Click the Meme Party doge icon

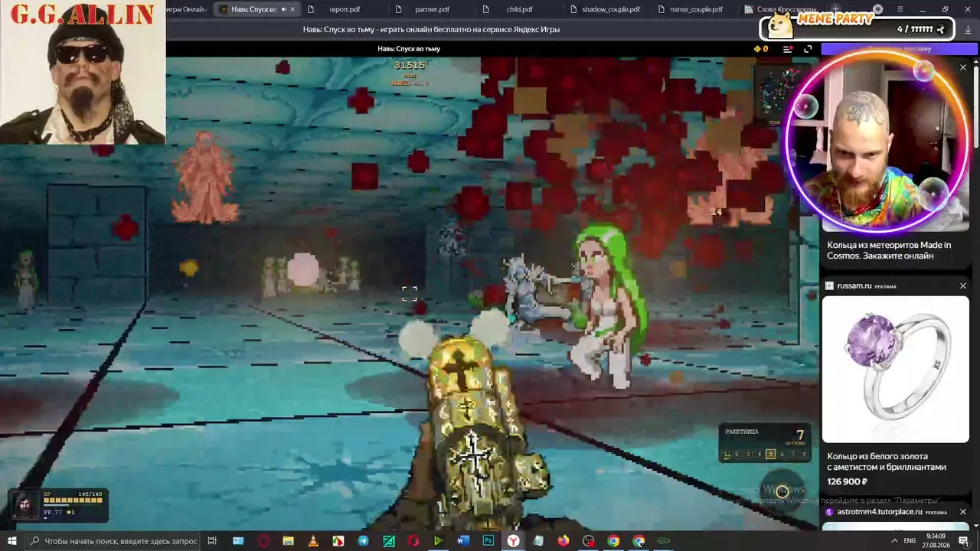click(780, 24)
